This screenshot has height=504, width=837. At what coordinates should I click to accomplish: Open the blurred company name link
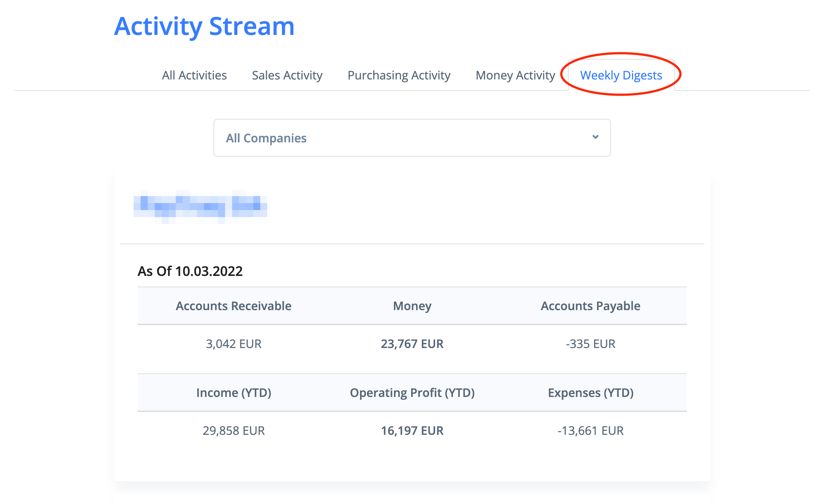click(201, 206)
